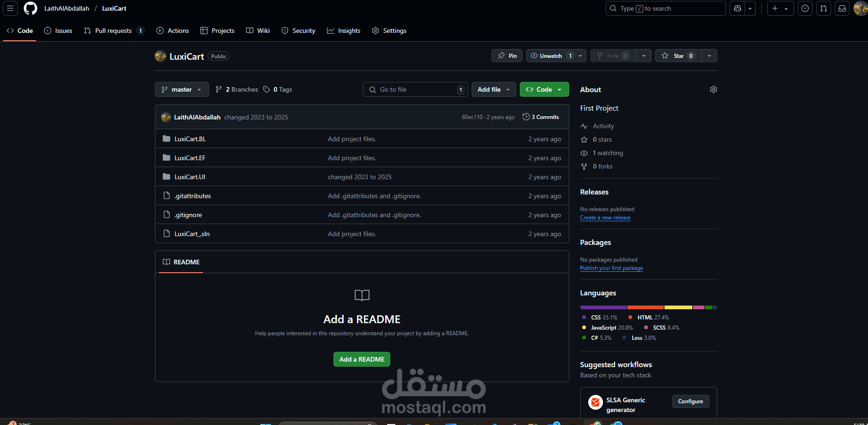Go to the GitHub homepage logo
Screen dimensions: 868x425
(31, 8)
